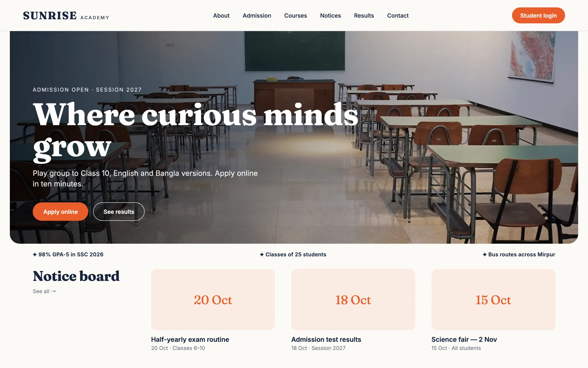Open the 20 Oct notice card thumbnail
This screenshot has width=588, height=368.
click(213, 300)
